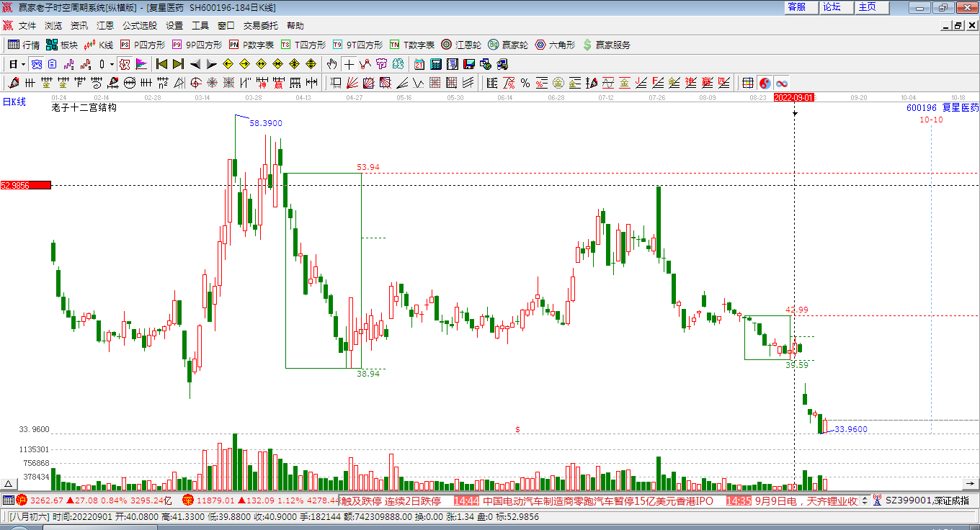
Task: Click the pink flag chart icon
Action: (x=141, y=64)
